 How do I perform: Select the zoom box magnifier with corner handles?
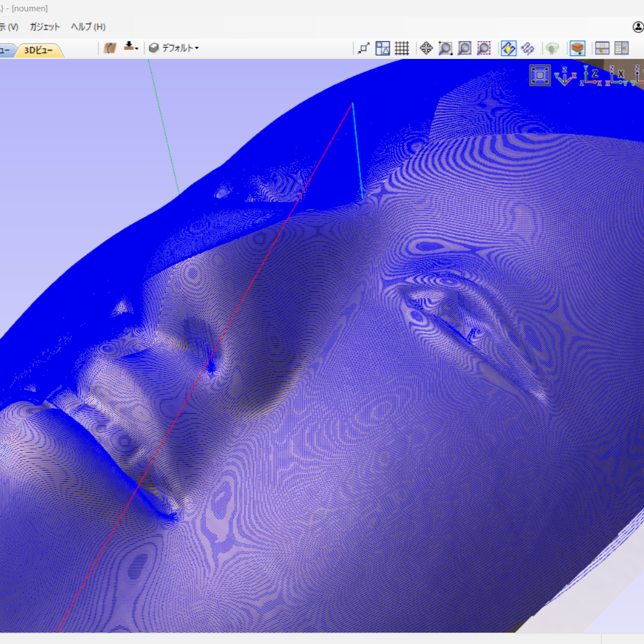click(x=445, y=48)
